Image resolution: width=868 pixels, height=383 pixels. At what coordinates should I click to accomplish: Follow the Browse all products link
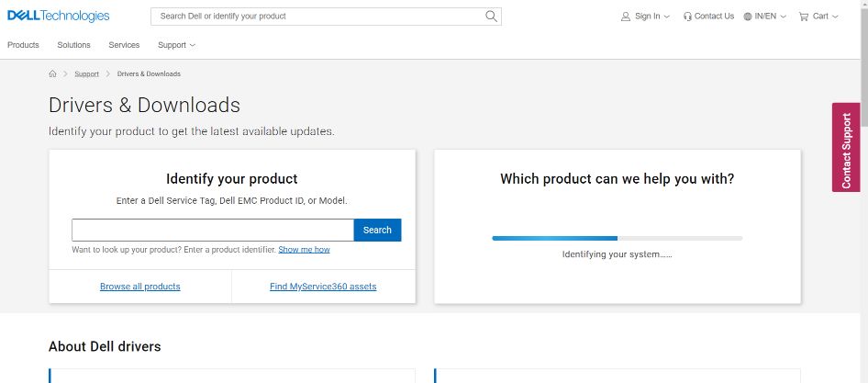click(139, 287)
